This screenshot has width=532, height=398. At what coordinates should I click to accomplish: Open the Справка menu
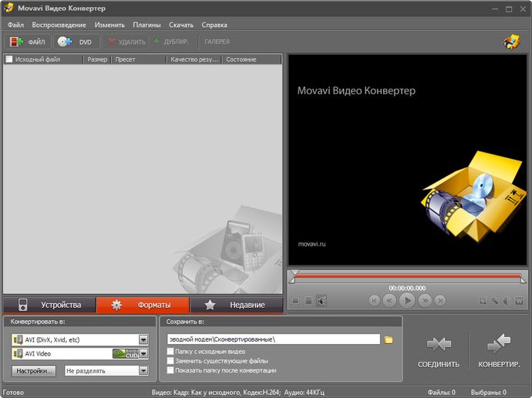[214, 25]
